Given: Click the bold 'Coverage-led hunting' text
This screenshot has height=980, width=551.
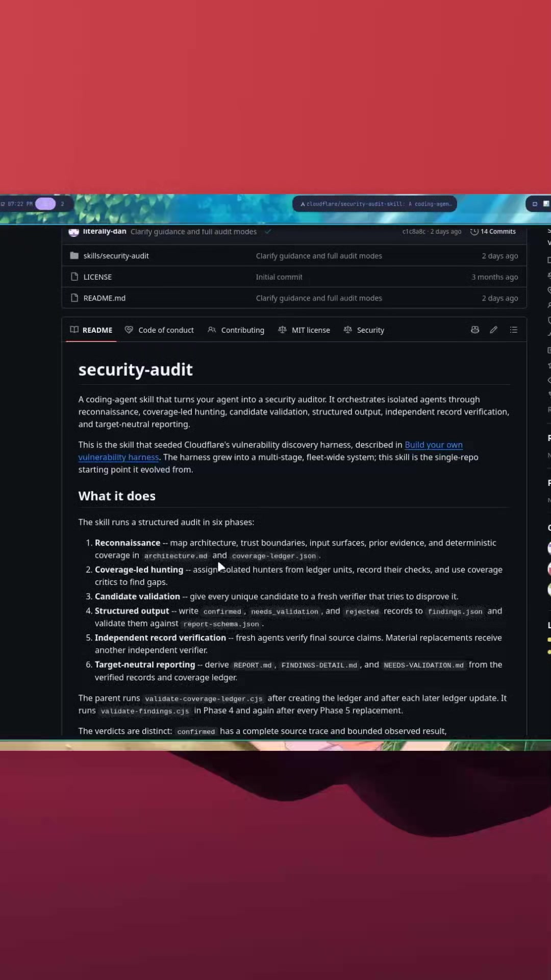Looking at the screenshot, I should [x=139, y=569].
